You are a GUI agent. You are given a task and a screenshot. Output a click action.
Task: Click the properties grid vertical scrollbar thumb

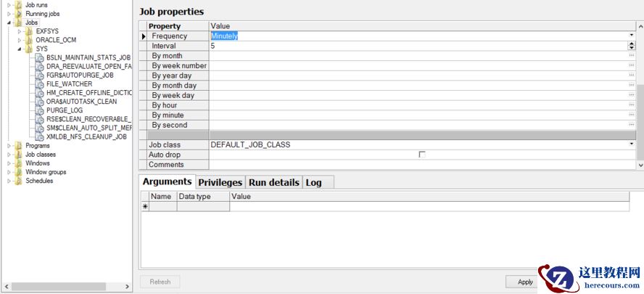pyautogui.click(x=640, y=121)
